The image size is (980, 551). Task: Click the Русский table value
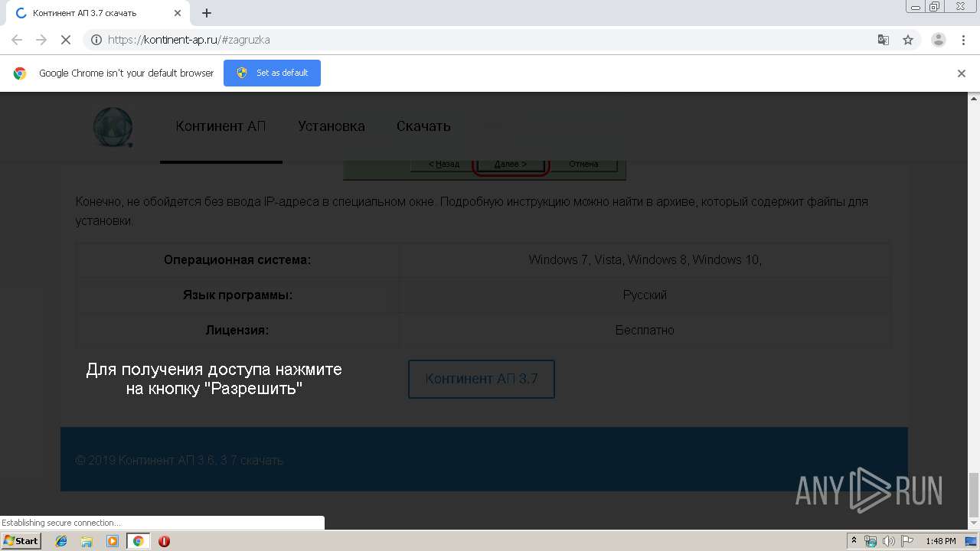tap(645, 295)
